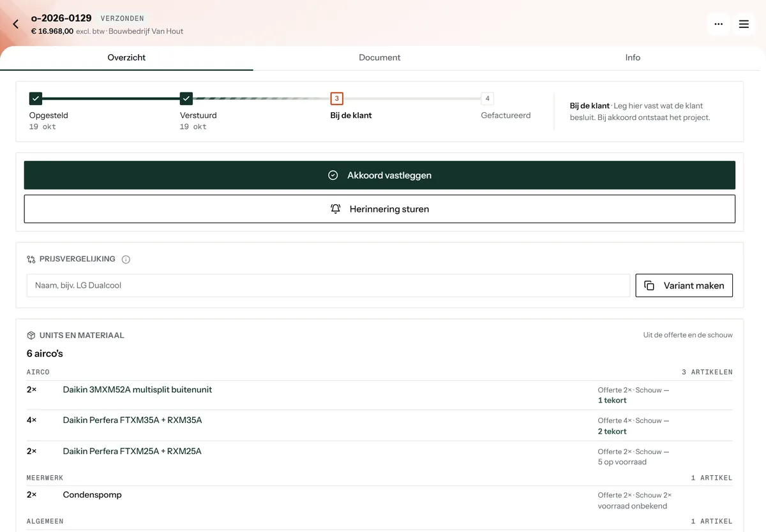Viewport: 766px width, 532px height.
Task: Open Daikin Perfera FTXM25A + RXM25A item
Action: [x=132, y=452]
